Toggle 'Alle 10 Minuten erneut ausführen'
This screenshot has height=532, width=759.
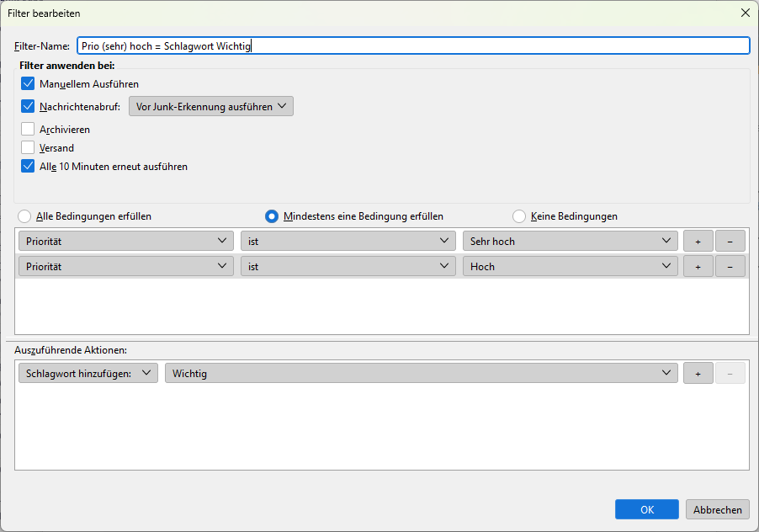point(28,167)
